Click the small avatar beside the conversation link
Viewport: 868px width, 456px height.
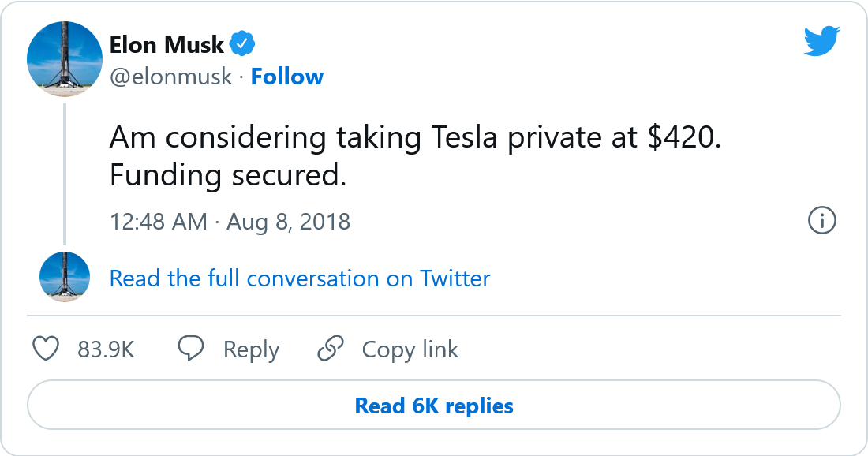point(65,277)
